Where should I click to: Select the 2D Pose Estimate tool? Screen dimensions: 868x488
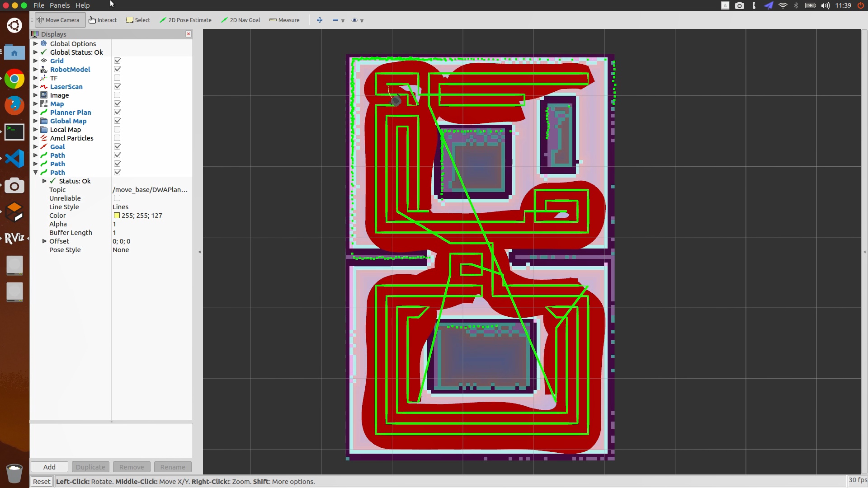coord(185,20)
